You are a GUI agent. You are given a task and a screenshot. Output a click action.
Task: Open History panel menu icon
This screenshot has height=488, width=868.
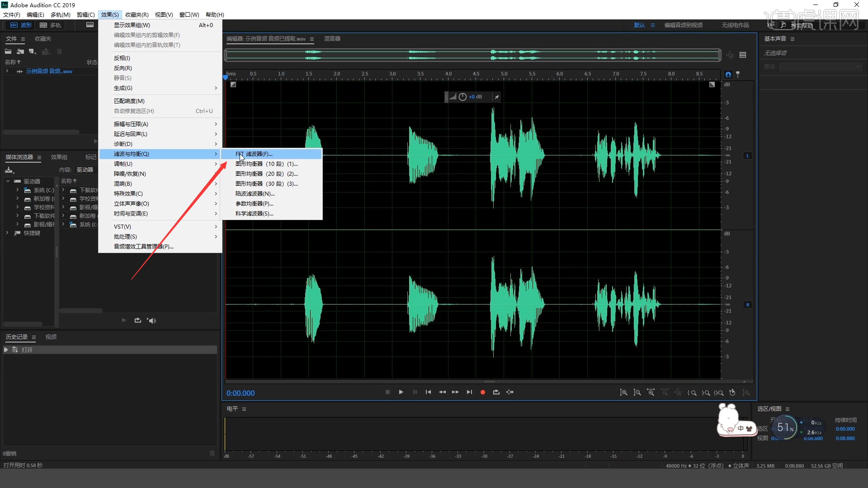pyautogui.click(x=34, y=337)
